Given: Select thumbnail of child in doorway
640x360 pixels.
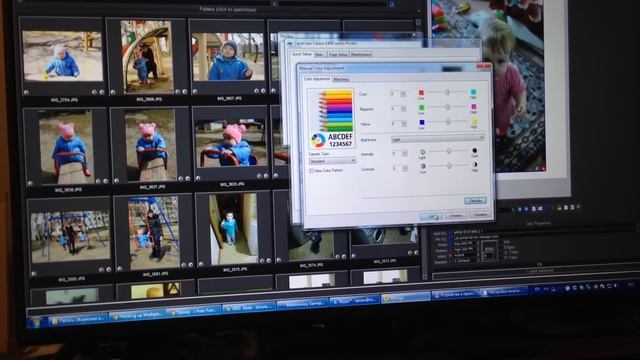Looking at the screenshot, I should (234, 229).
